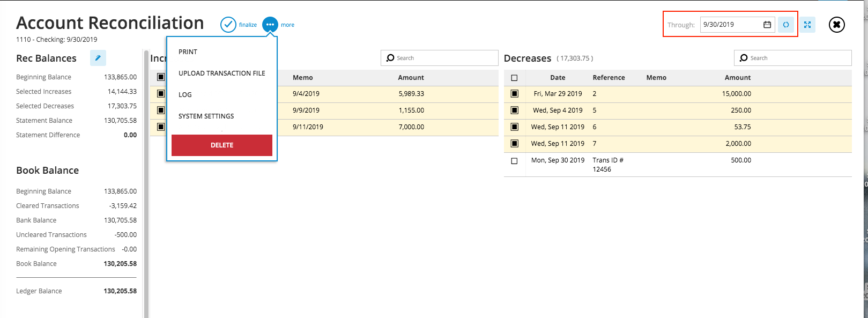Edit Rec Balances with the pencil icon
Viewport: 868px width, 318px height.
(98, 58)
